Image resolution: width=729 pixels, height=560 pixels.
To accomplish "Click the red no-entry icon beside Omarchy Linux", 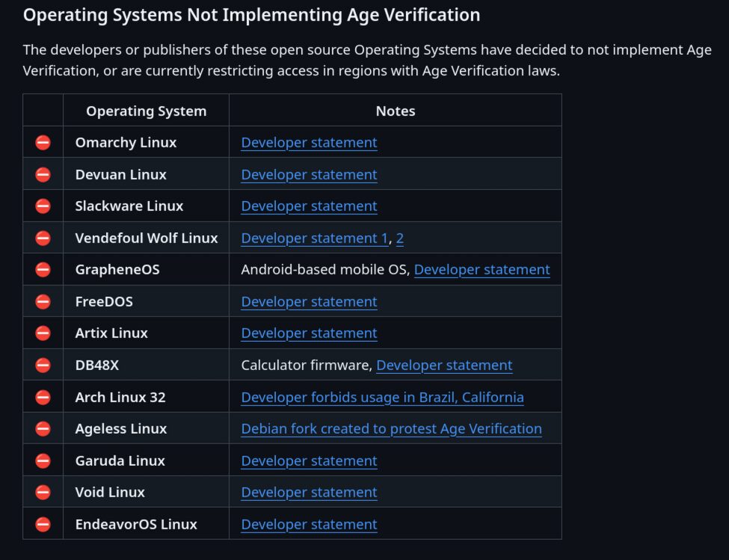I will [43, 142].
